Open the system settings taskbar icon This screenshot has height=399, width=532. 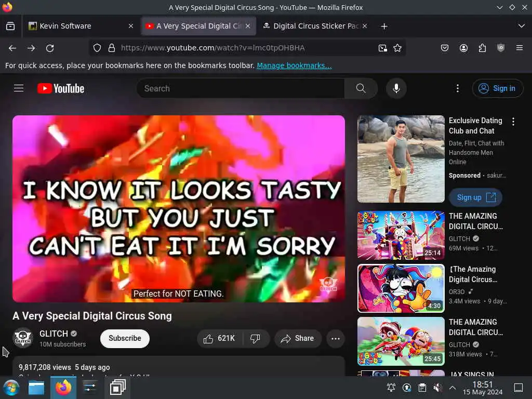coord(90,388)
